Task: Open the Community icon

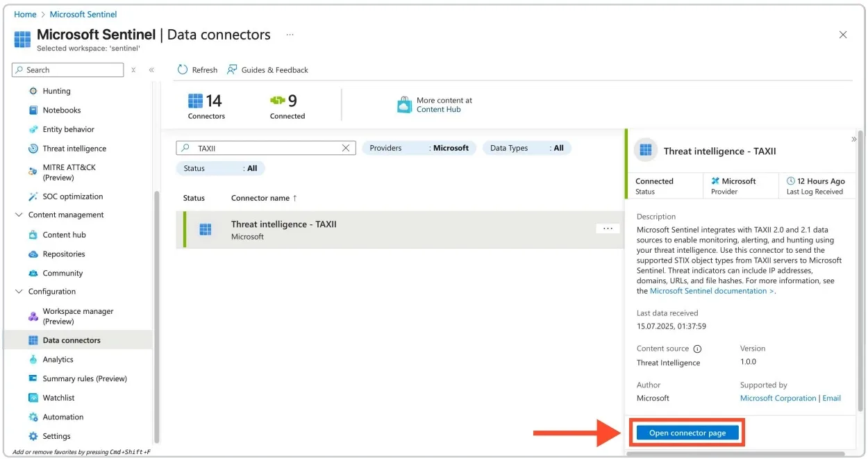Action: (x=33, y=274)
